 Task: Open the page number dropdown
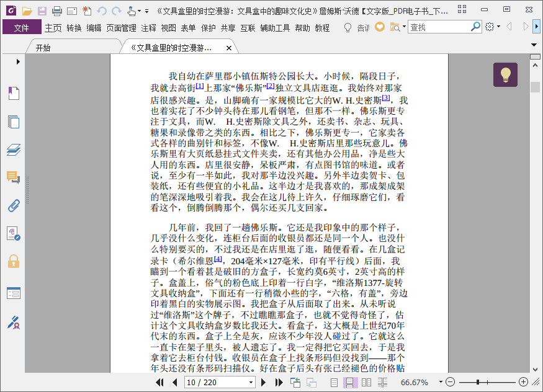(x=251, y=382)
